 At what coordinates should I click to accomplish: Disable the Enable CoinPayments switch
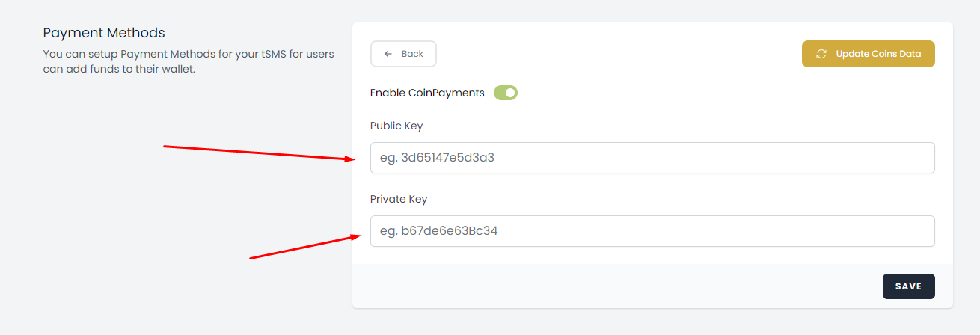click(506, 93)
